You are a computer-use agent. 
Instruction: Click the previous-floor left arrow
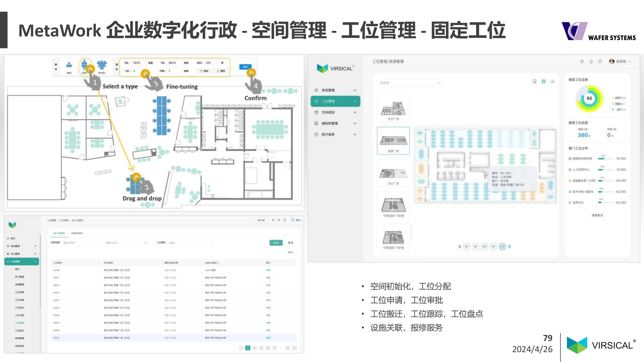[459, 247]
